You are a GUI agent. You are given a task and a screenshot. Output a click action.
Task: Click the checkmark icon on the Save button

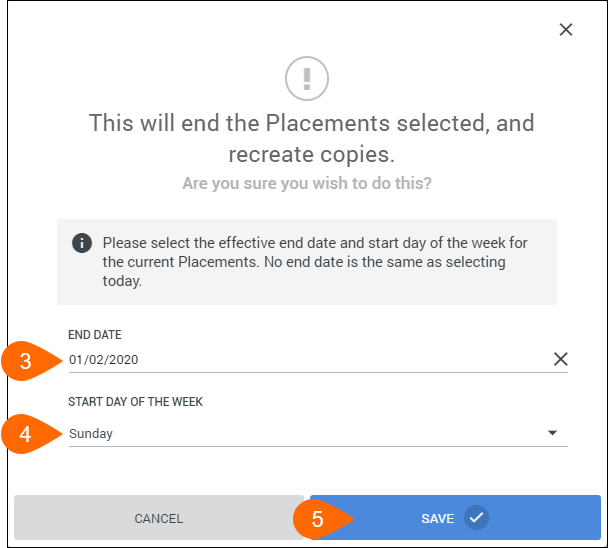tap(476, 518)
